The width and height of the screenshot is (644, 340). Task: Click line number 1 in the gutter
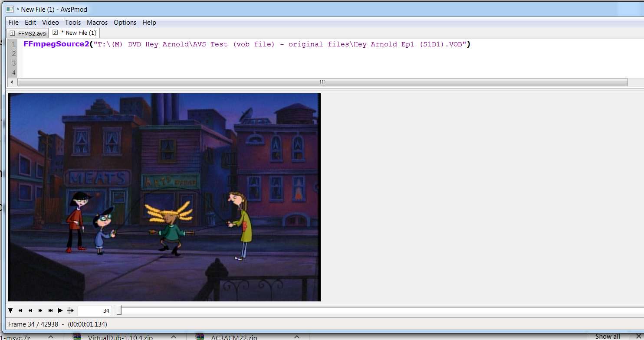14,44
